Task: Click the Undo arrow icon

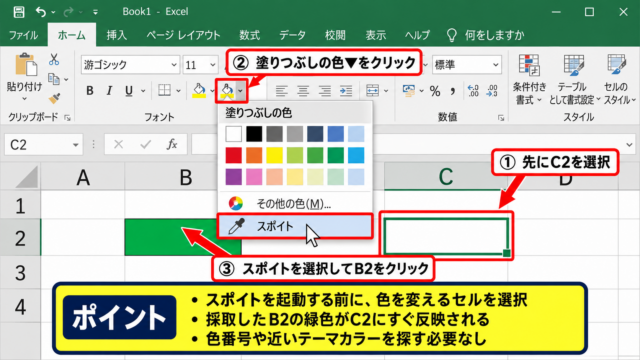Action: (41, 12)
